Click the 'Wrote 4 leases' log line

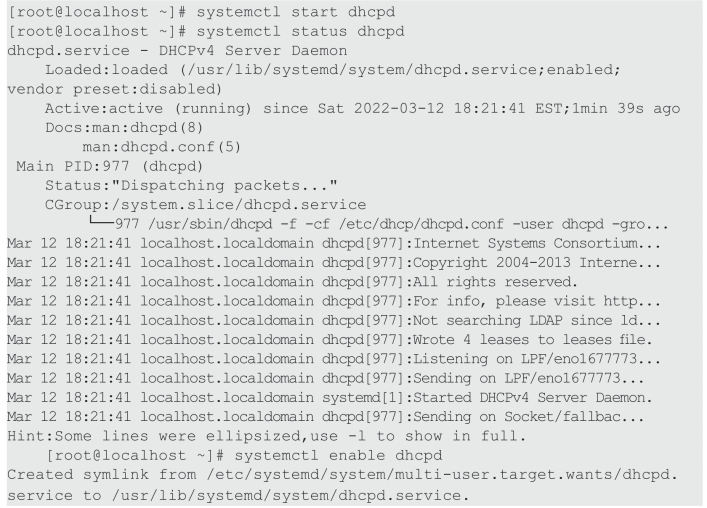point(330,340)
